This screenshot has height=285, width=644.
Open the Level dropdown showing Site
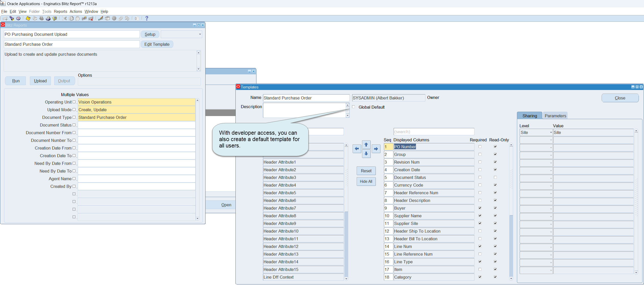click(536, 132)
